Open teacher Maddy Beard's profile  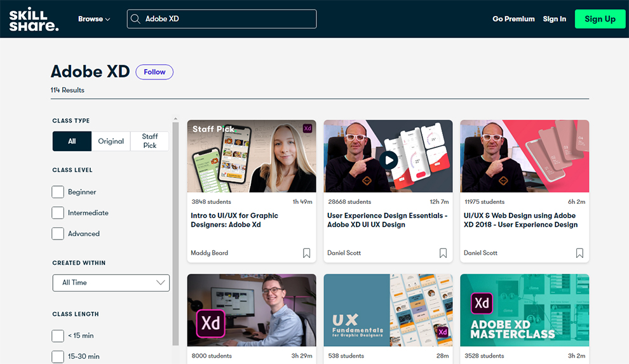point(210,253)
